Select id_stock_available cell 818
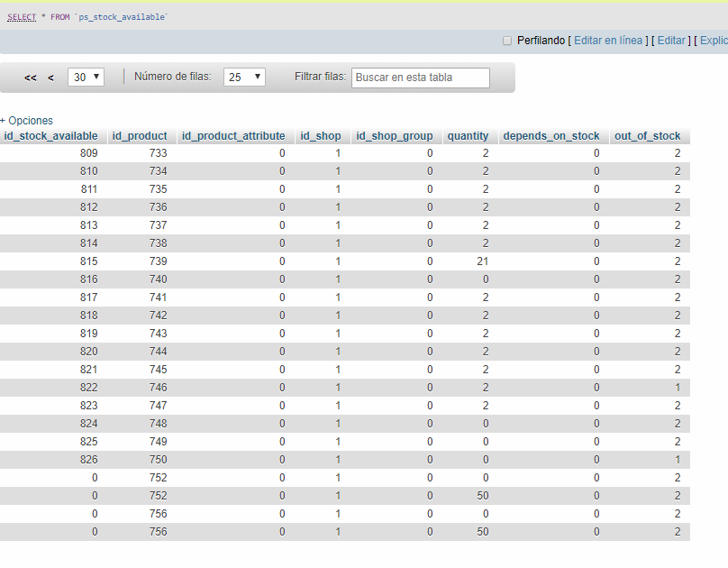This screenshot has height=568, width=728. tap(88, 316)
